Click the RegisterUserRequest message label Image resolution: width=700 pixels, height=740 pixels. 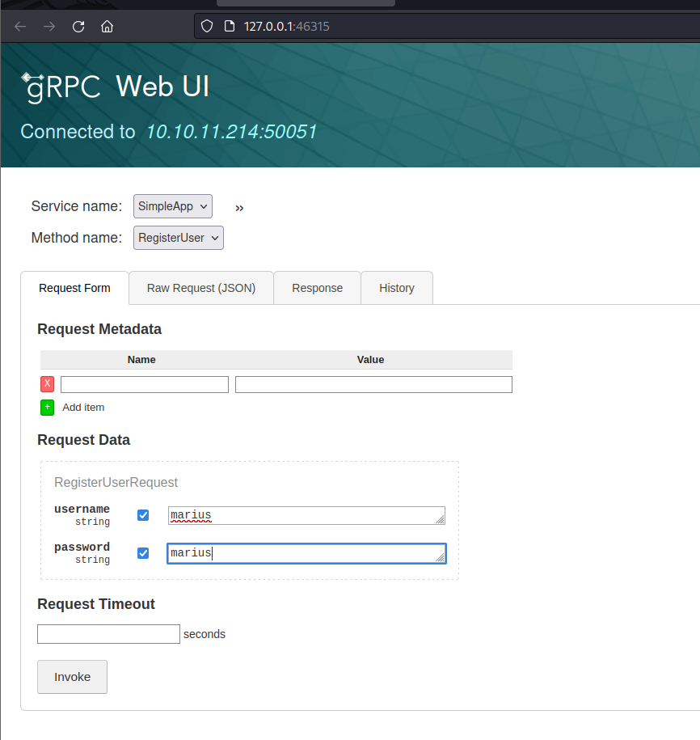click(116, 482)
